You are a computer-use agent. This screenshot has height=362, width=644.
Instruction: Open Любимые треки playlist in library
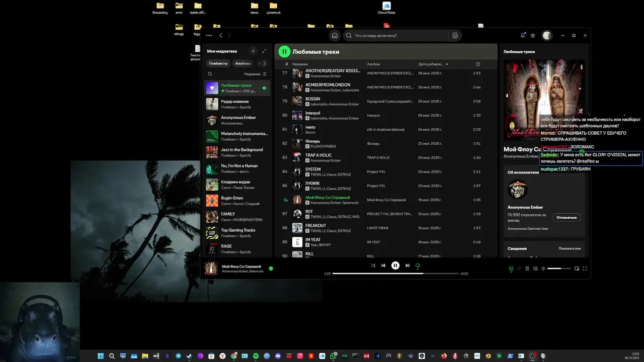[237, 88]
